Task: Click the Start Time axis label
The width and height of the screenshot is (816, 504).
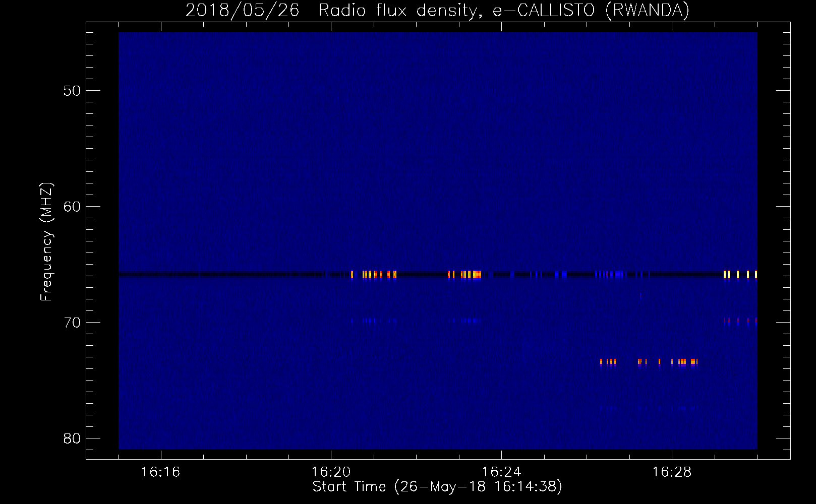Action: [x=437, y=487]
